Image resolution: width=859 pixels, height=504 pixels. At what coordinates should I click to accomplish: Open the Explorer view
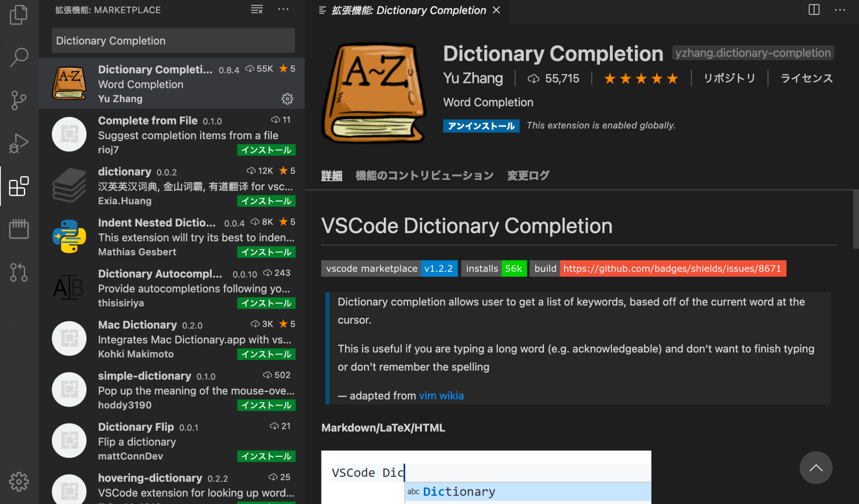[x=18, y=14]
